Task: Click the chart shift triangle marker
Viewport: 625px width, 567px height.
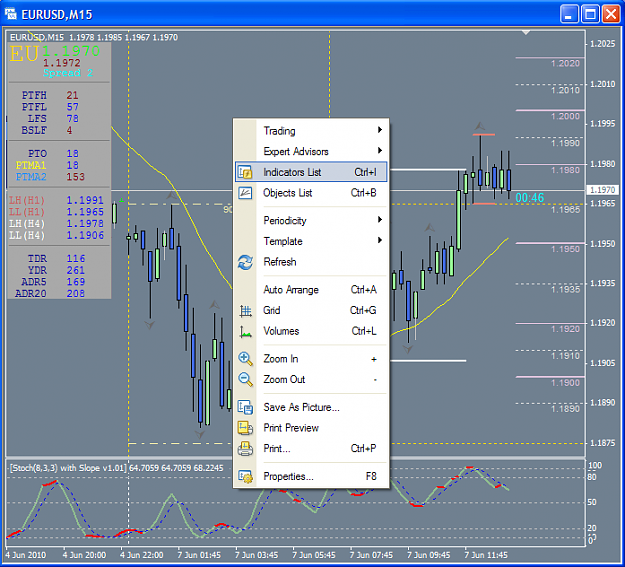Action: (x=526, y=33)
